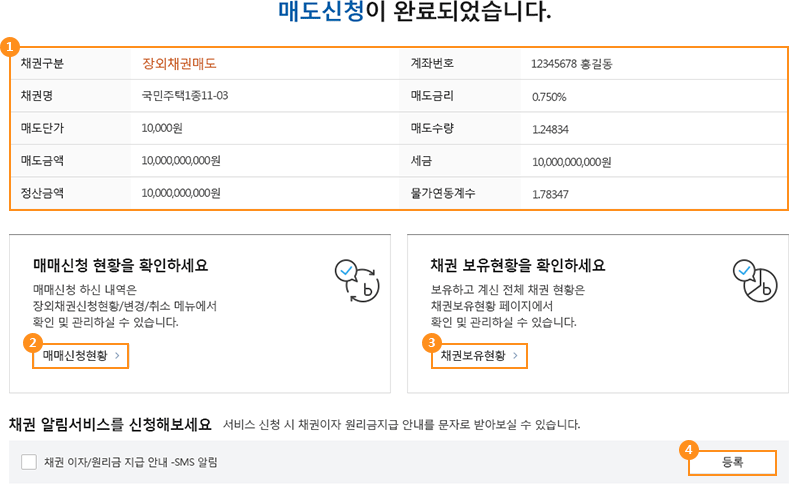Viewport: 789px width, 486px height.
Task: Click the 물가연동계수 value 1.78347
Action: tap(550, 195)
